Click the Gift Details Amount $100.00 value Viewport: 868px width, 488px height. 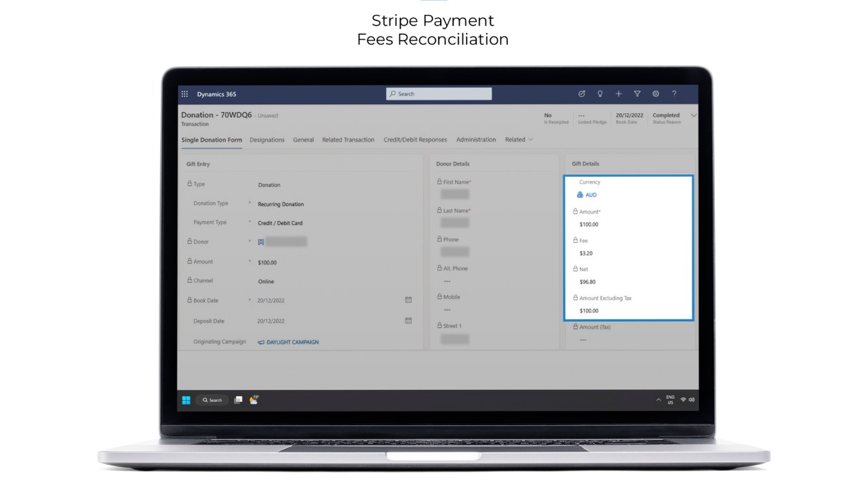click(589, 224)
